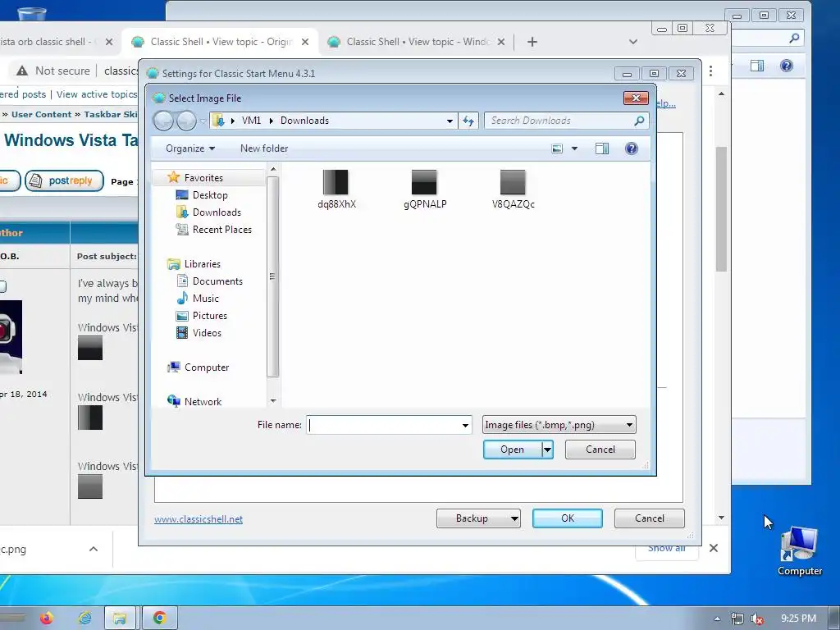Image resolution: width=840 pixels, height=630 pixels.
Task: Open the File name dropdown list
Action: [x=466, y=426]
